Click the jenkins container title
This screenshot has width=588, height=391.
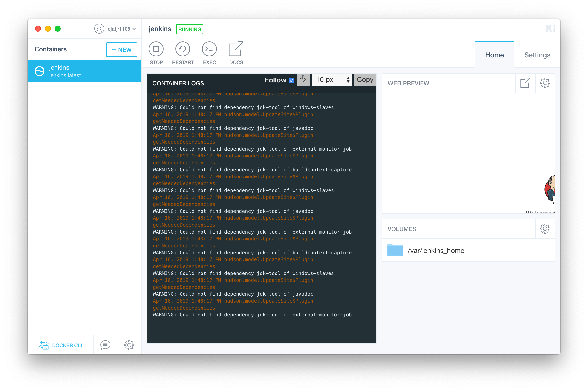pyautogui.click(x=160, y=29)
